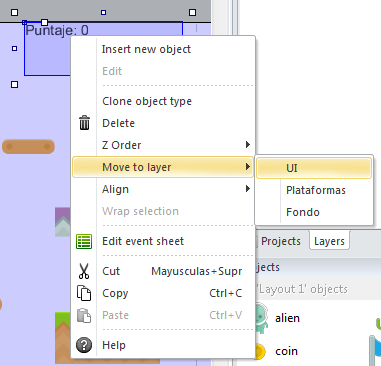Click the brown wooden platform sprite
381x366 pixels.
click(28, 147)
